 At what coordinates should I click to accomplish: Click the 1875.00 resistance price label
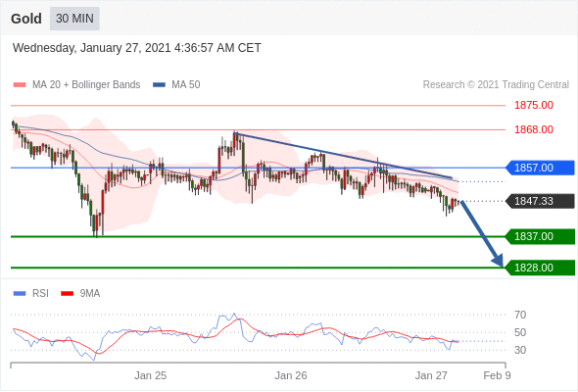coord(534,105)
